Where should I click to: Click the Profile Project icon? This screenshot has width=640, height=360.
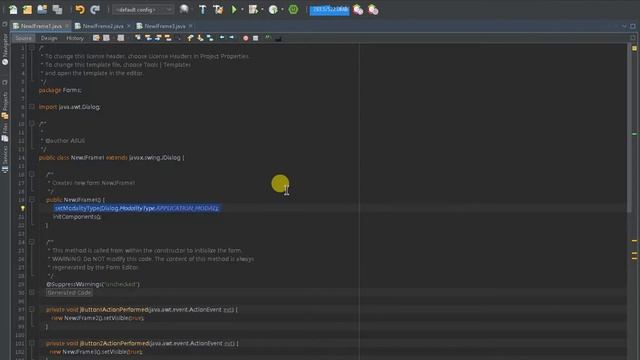point(273,9)
